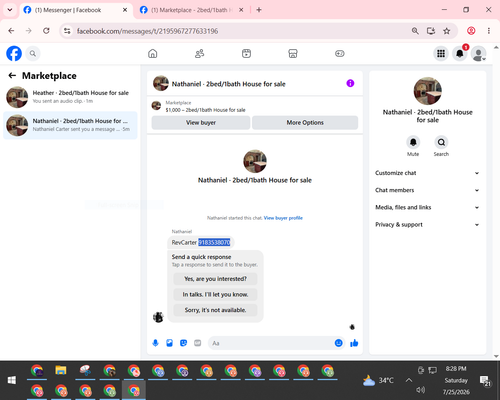Send a thumbs-up like
The image size is (500, 400).
click(x=354, y=343)
